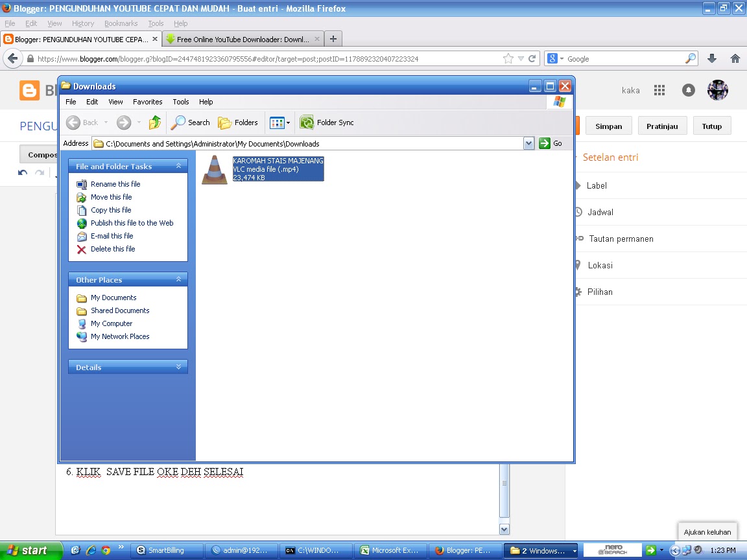Expand the Details panel
Viewport: 747px width, 560px height.
coord(179,367)
